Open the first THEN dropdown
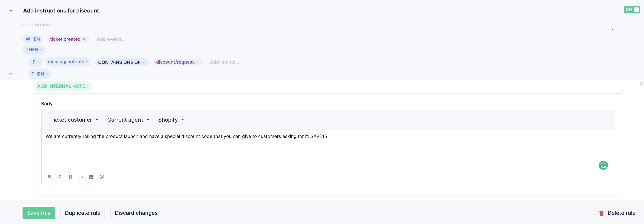 [x=34, y=50]
